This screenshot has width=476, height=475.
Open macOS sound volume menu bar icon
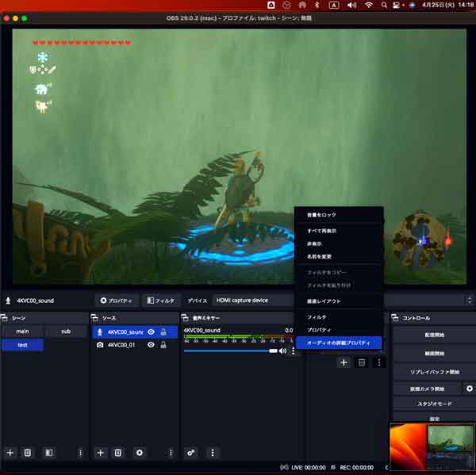pos(351,5)
